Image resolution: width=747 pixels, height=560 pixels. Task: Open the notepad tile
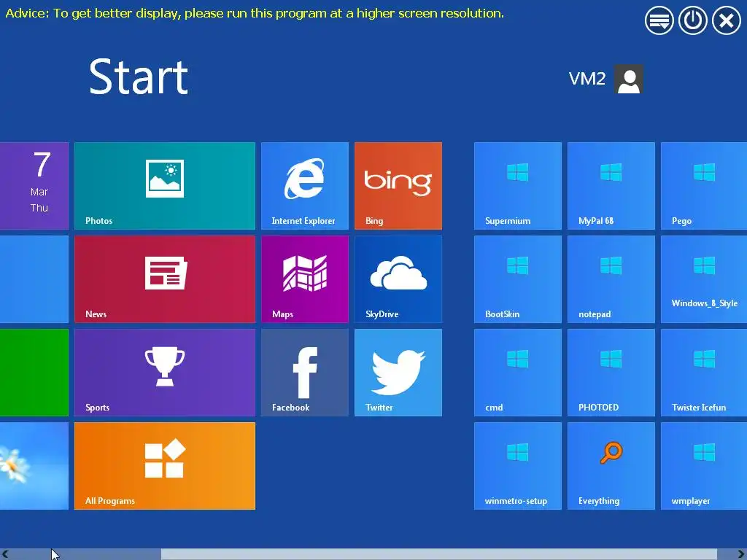[x=611, y=279]
